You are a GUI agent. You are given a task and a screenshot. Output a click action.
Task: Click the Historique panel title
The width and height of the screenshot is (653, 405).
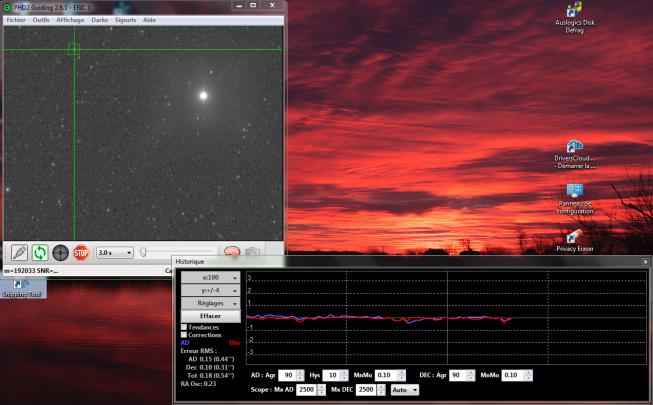point(190,262)
